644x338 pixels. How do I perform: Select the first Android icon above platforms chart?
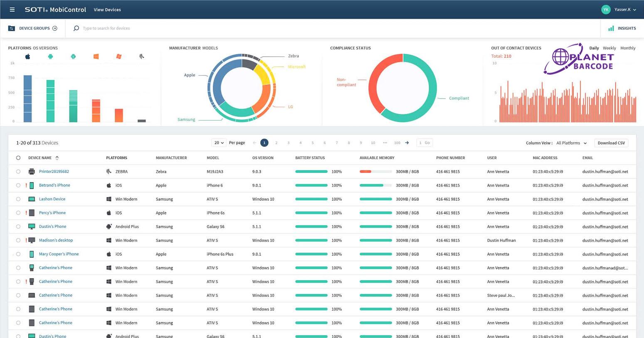coord(50,57)
